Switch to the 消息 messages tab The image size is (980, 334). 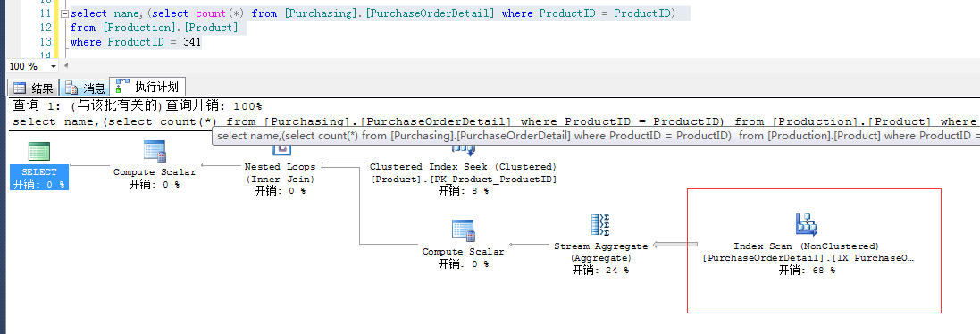tap(86, 88)
